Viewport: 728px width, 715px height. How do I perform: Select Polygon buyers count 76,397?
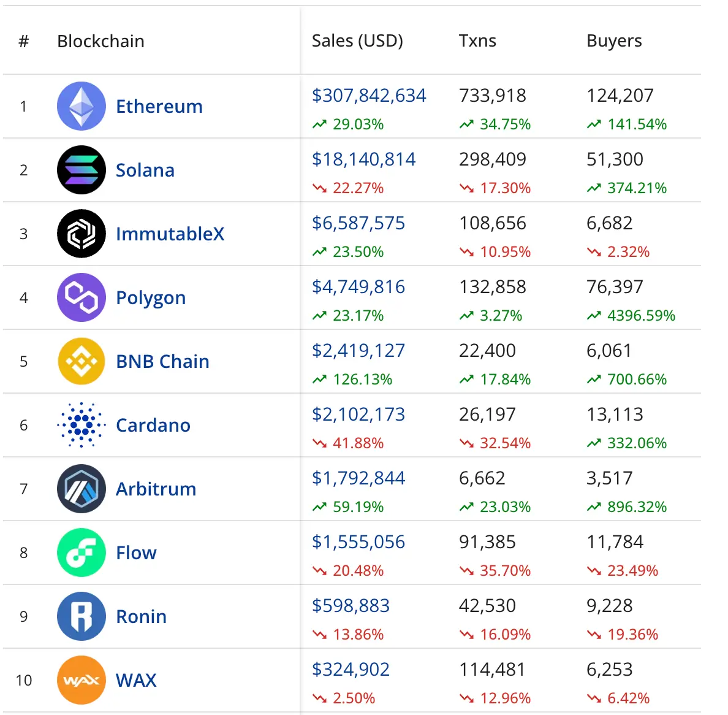click(615, 286)
